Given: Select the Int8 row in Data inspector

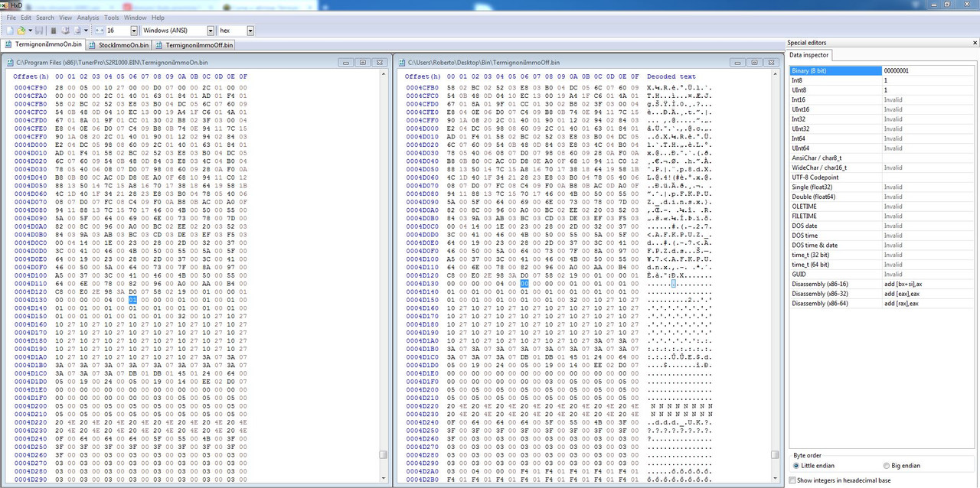Looking at the screenshot, I should point(883,80).
